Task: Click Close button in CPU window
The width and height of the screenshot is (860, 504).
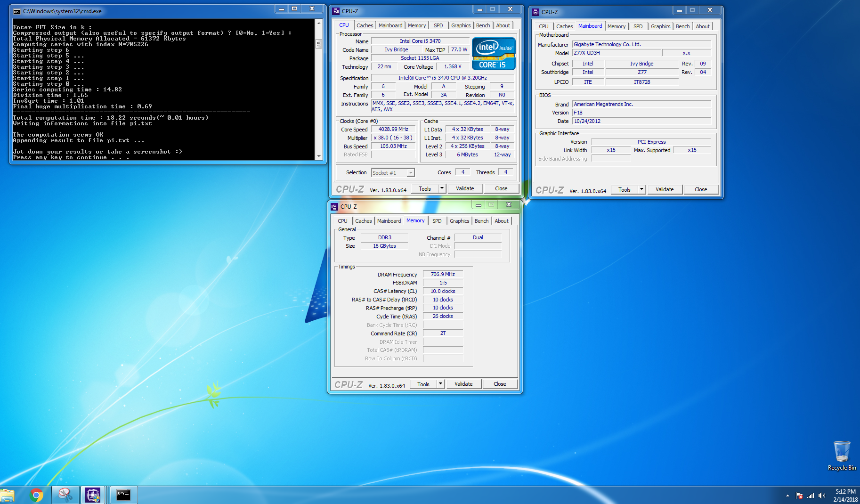Action: [501, 188]
